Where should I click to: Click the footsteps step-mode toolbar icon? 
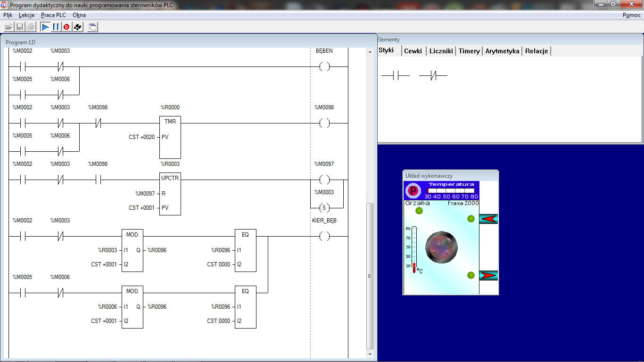pyautogui.click(x=78, y=27)
